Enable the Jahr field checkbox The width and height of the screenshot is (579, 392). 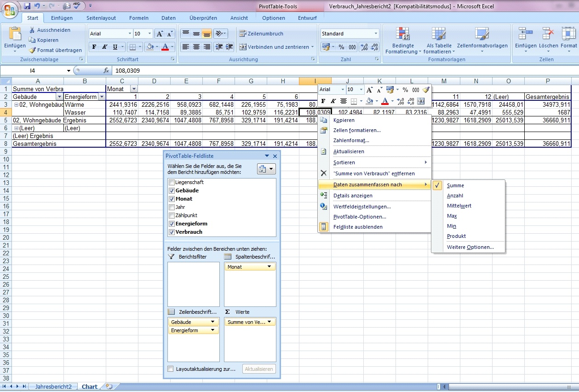[172, 207]
